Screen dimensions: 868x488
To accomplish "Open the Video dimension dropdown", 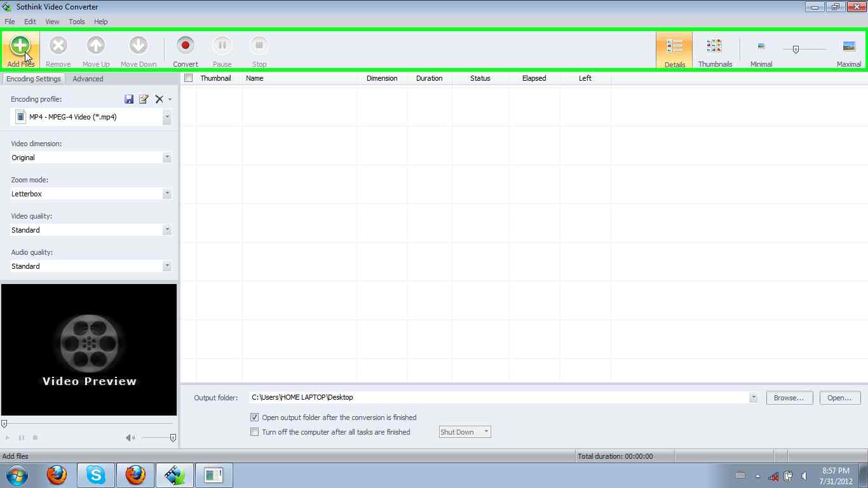I will [166, 158].
